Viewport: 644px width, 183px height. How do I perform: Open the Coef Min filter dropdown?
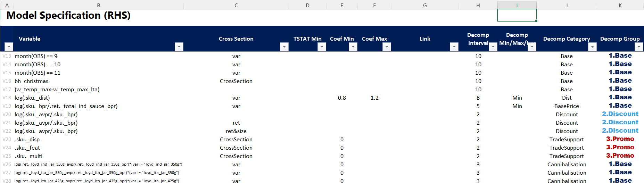point(353,47)
